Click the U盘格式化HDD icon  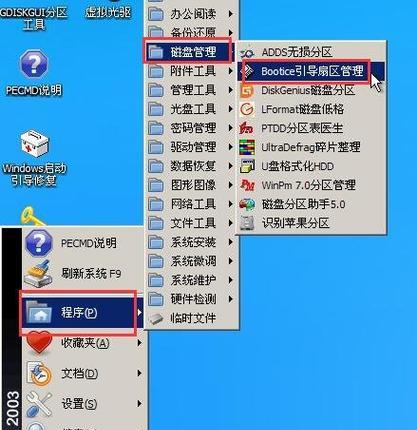click(x=247, y=166)
